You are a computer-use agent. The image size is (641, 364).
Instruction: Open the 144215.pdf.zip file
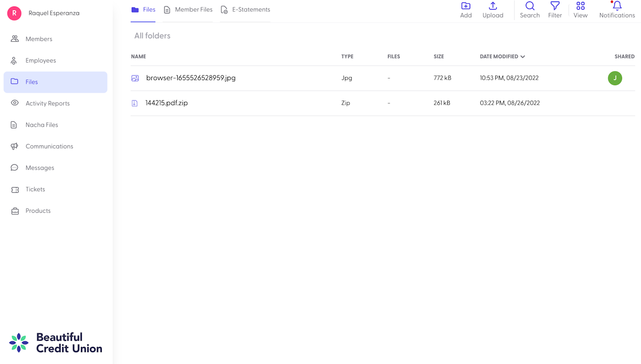pos(166,103)
